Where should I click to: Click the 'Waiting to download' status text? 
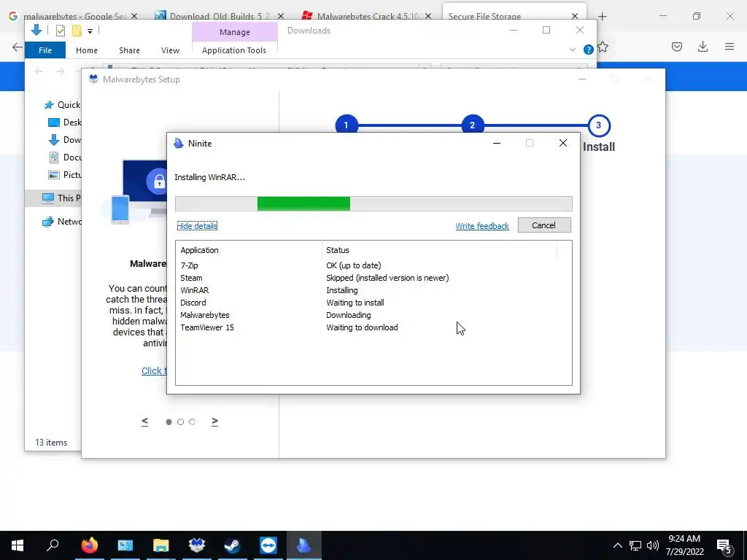click(x=362, y=327)
